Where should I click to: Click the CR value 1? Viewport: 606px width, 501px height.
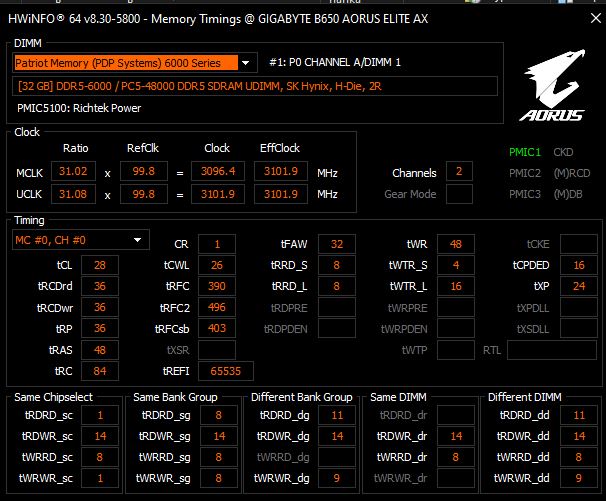[x=217, y=244]
